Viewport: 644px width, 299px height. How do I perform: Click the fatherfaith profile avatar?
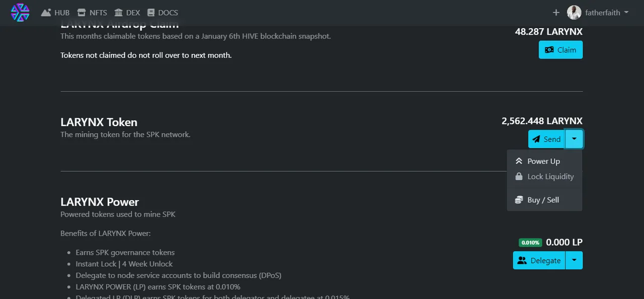tap(574, 13)
